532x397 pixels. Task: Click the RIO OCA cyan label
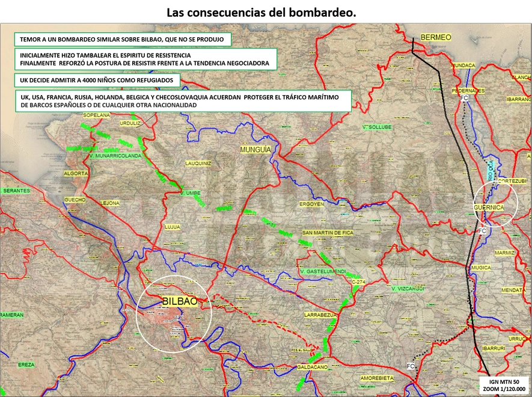tap(491, 170)
